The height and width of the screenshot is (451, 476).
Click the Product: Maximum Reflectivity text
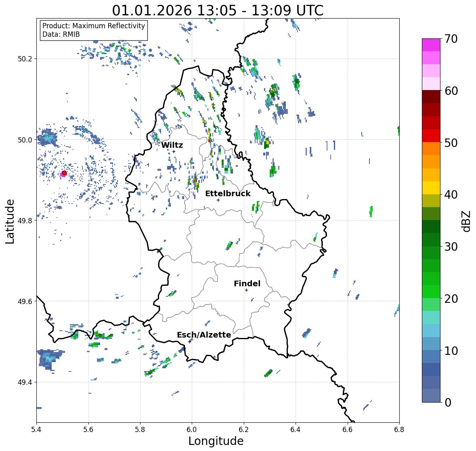[x=94, y=26]
